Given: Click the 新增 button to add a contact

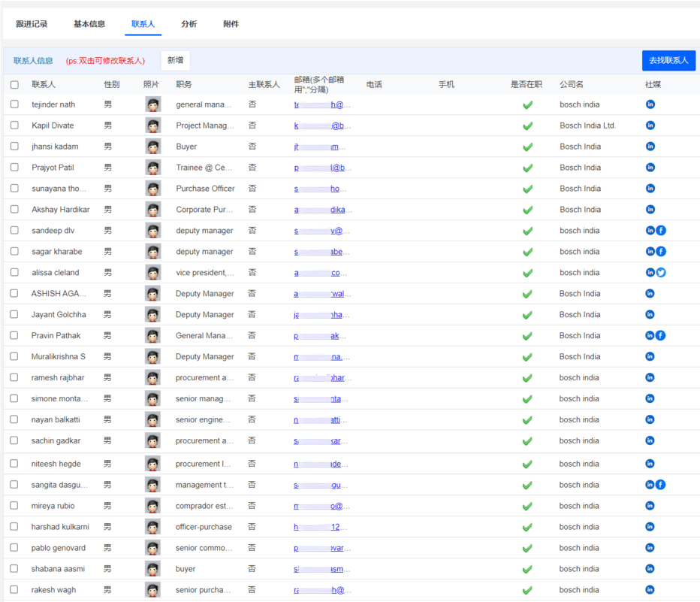Looking at the screenshot, I should click(174, 59).
